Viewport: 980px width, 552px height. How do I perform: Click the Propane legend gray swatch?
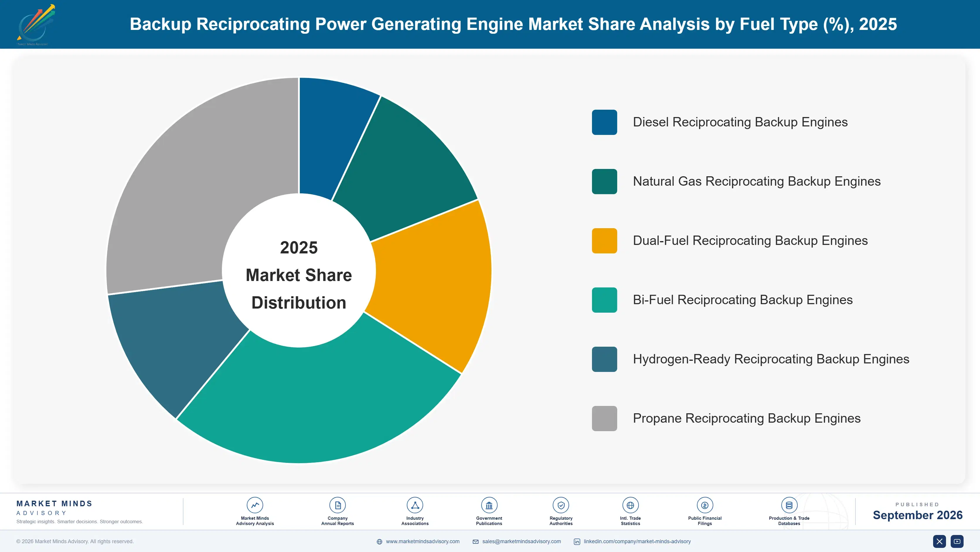point(604,418)
